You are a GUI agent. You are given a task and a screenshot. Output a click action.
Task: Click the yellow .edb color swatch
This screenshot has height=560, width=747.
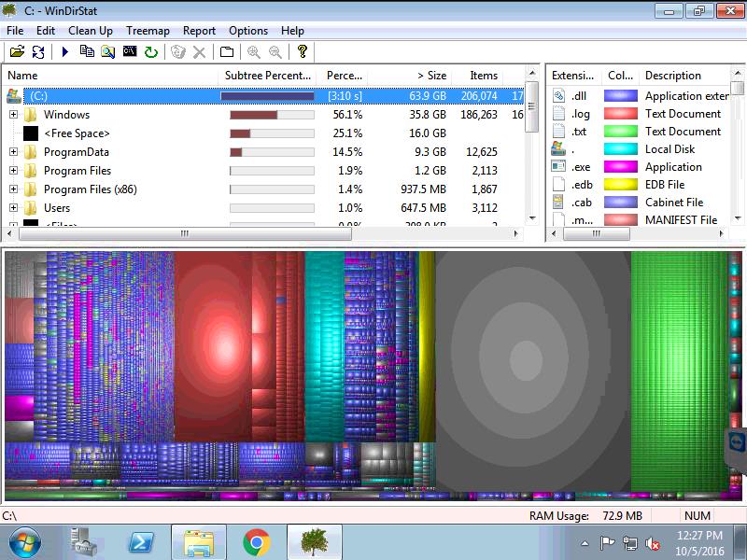pyautogui.click(x=621, y=184)
